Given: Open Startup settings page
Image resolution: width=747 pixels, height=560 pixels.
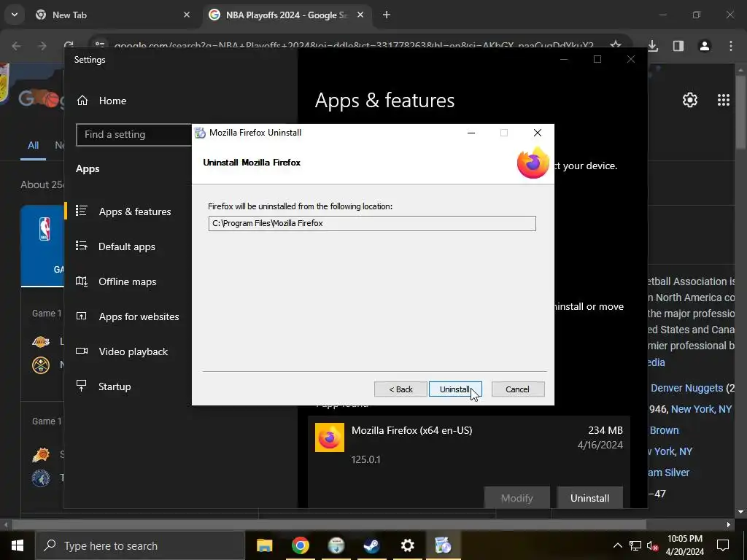Looking at the screenshot, I should point(115,386).
